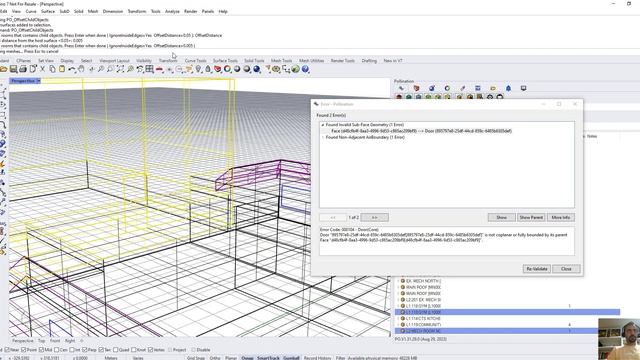Click the Grasshopper green icon in toolbar

[x=296, y=69]
